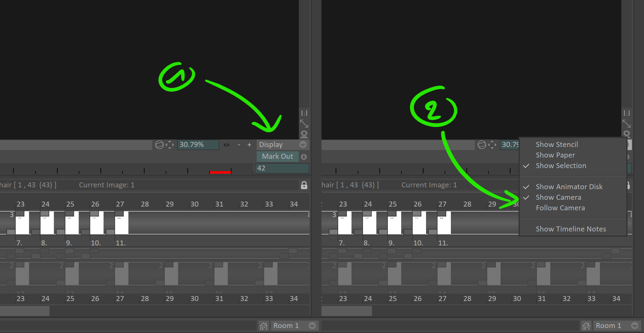Open Mark Out options arrow button

[x=304, y=157]
